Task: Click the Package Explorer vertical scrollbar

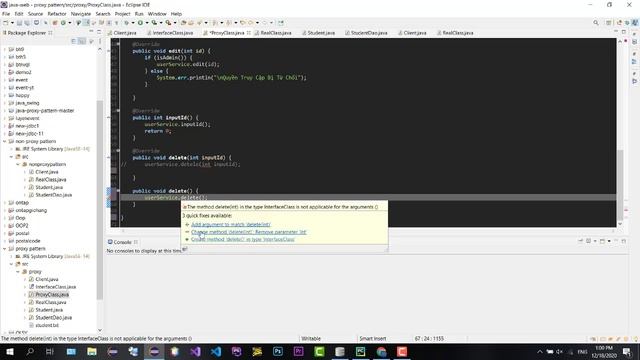Action: [x=100, y=199]
